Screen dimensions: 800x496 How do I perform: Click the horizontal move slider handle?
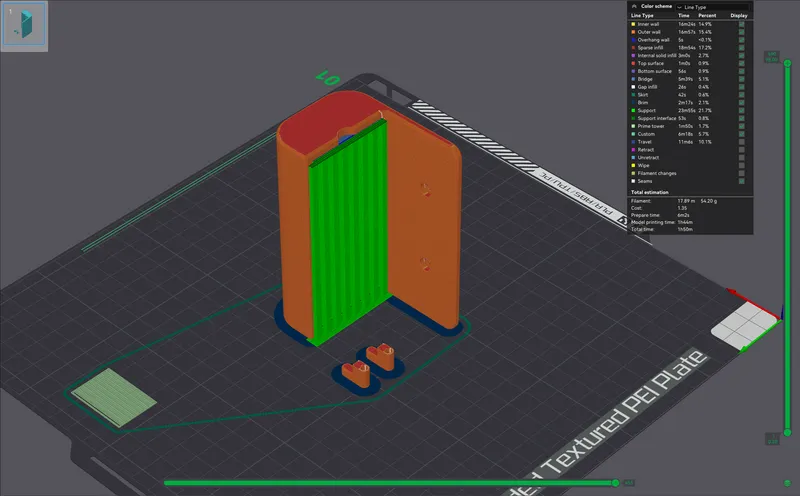(x=627, y=483)
